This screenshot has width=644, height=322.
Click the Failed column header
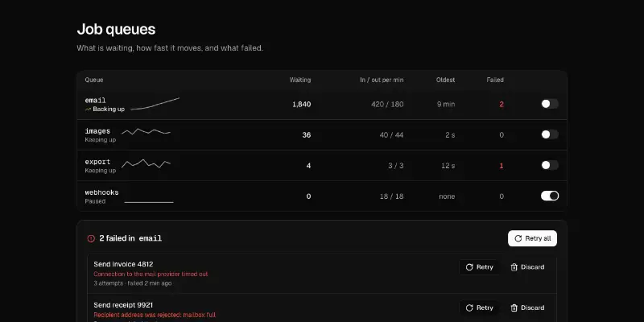click(495, 80)
